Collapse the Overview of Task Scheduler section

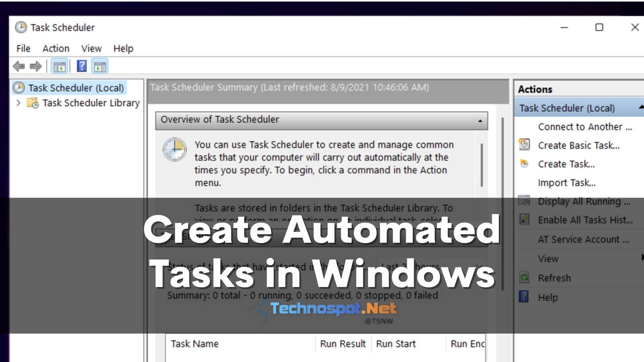[480, 121]
